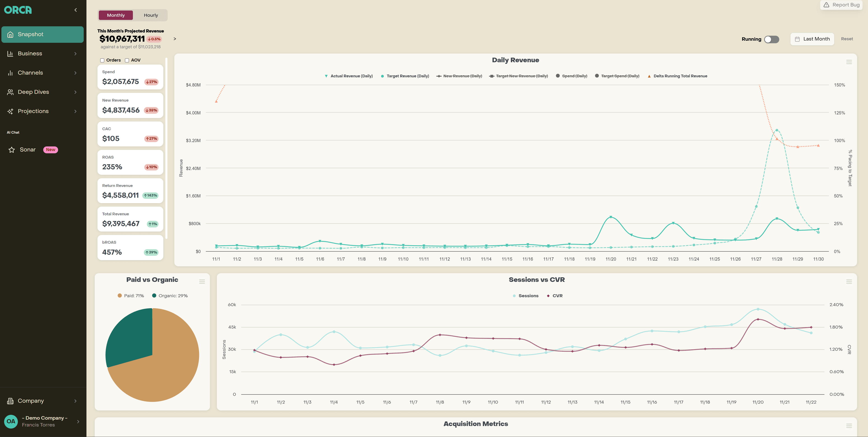Open Sonar AI chat via the star icon
Viewport: 868px width, 437px height.
11,150
